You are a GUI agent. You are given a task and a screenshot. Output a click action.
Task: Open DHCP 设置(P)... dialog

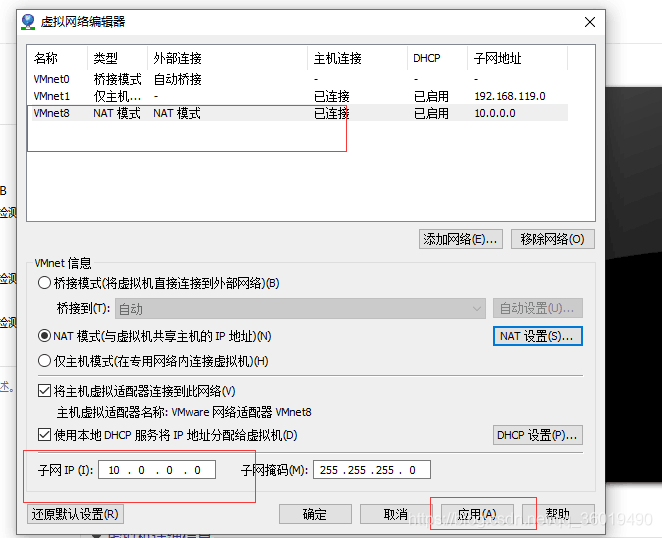(537, 435)
